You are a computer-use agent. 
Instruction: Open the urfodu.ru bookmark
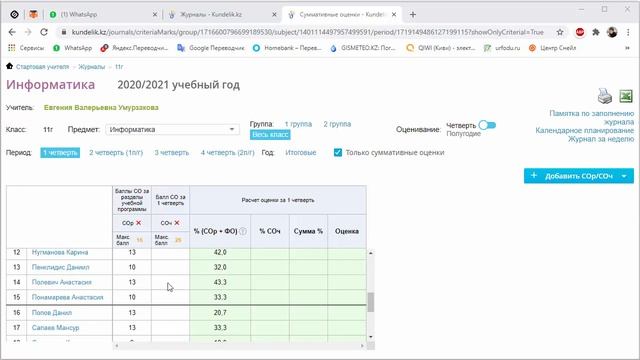click(x=502, y=48)
